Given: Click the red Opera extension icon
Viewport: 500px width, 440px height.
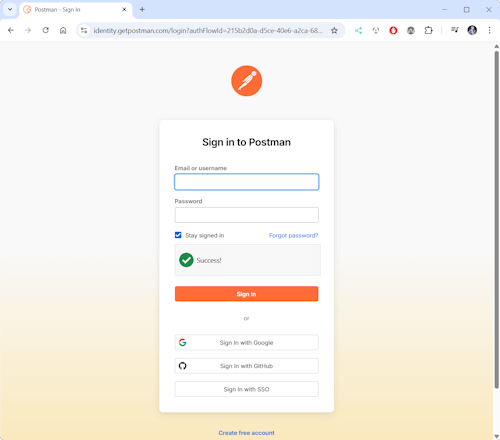Looking at the screenshot, I should click(x=393, y=31).
